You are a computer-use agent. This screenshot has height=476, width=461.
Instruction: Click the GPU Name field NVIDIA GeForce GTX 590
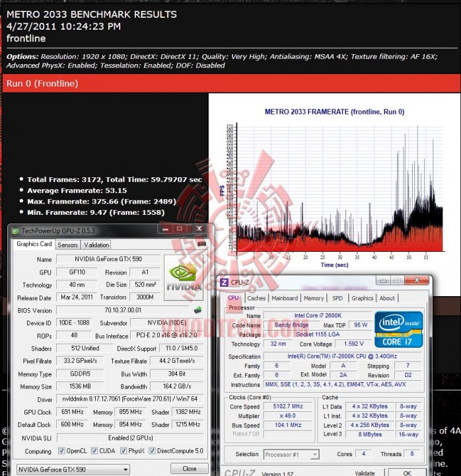(x=108, y=259)
